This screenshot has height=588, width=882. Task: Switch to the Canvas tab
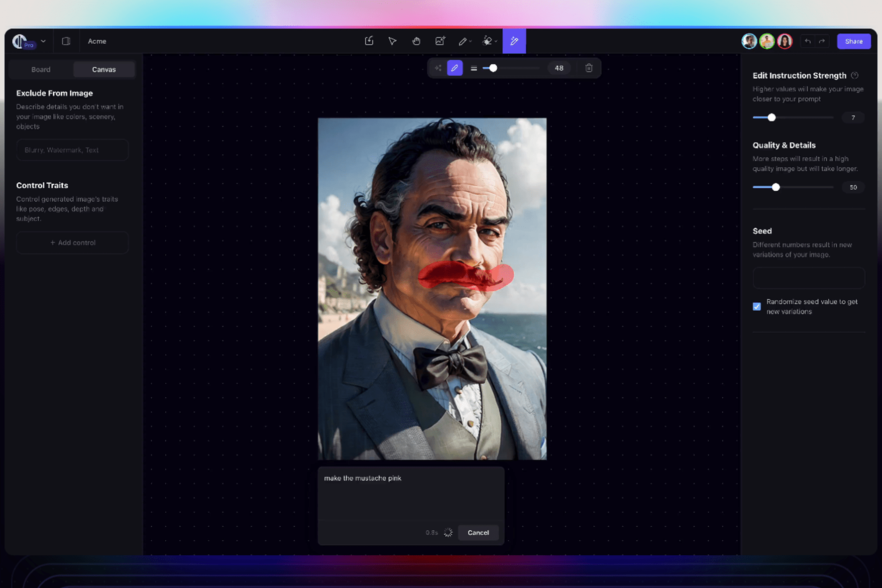click(x=104, y=69)
